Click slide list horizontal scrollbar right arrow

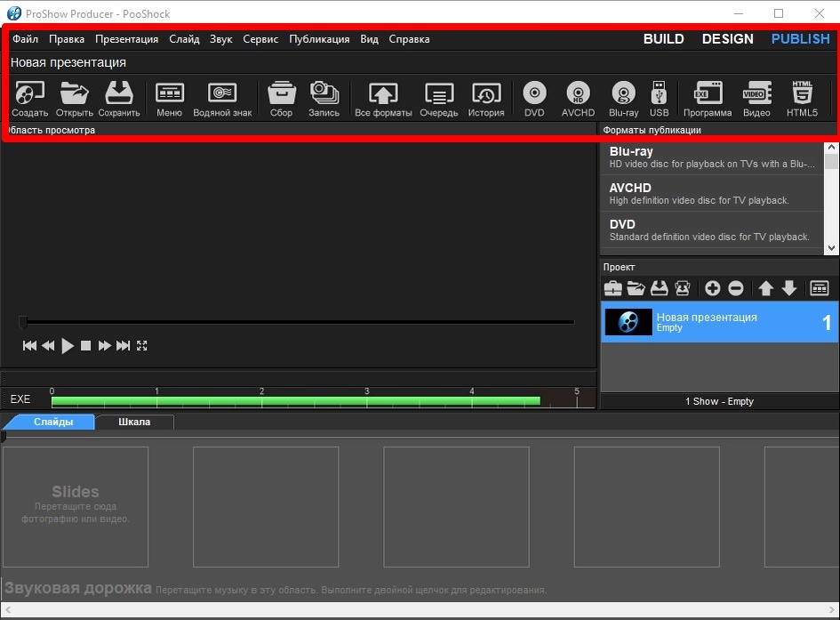click(832, 610)
